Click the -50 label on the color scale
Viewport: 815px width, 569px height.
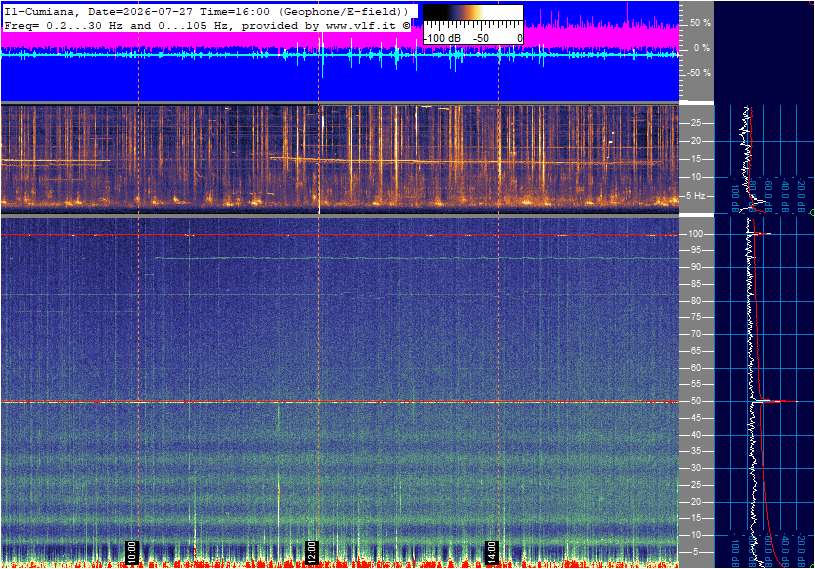(481, 38)
